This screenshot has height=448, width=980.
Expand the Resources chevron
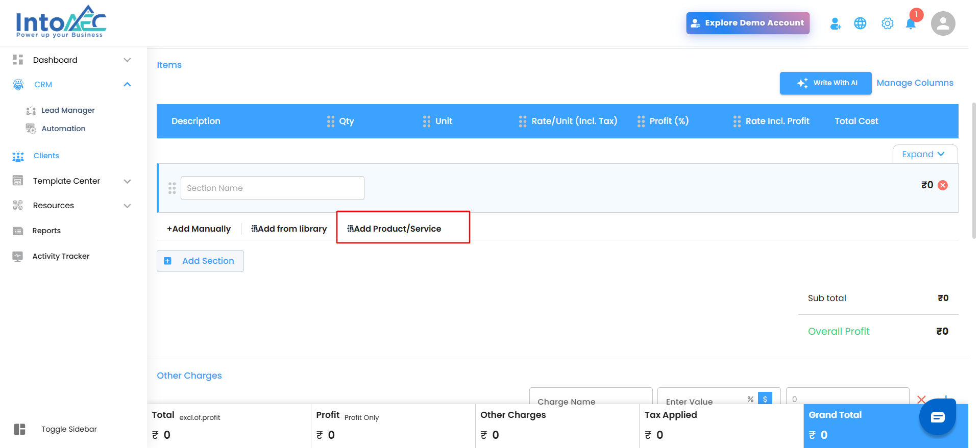(128, 206)
